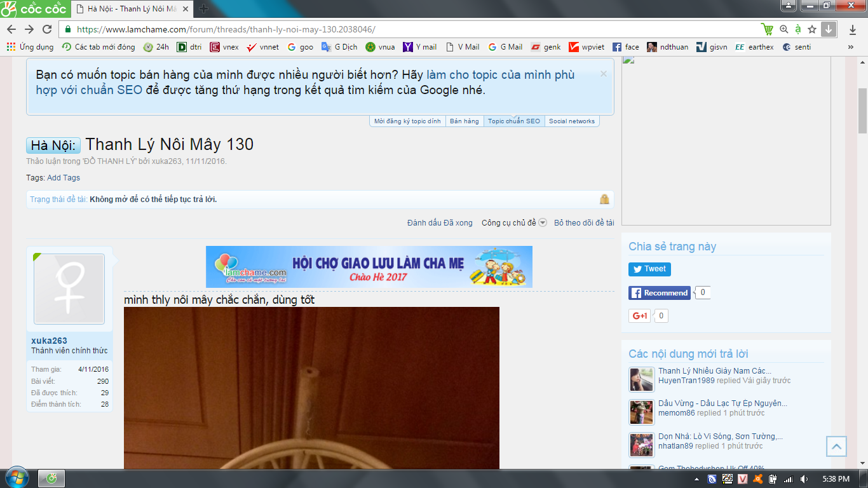Dismiss the SEO notice with its X
The width and height of the screenshot is (868, 488).
[x=604, y=74]
